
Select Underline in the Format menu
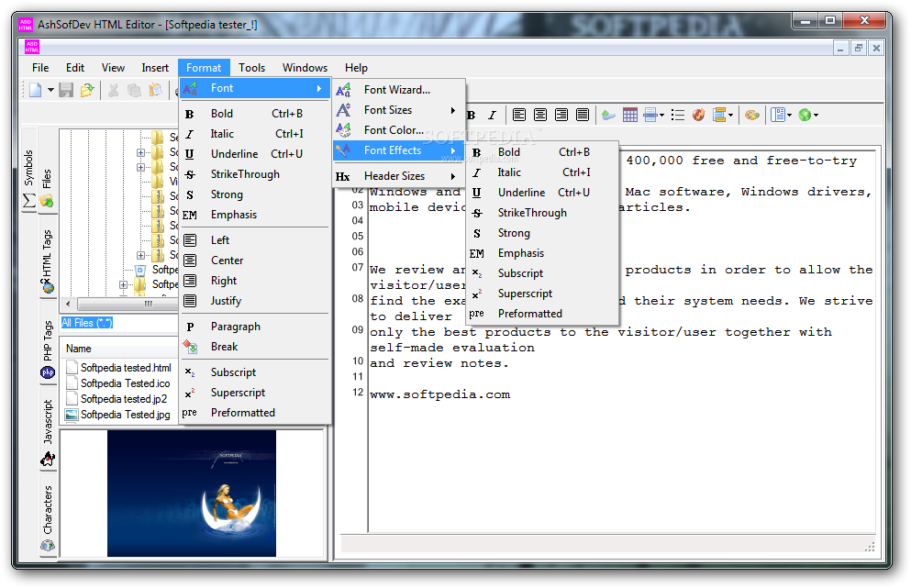point(255,154)
